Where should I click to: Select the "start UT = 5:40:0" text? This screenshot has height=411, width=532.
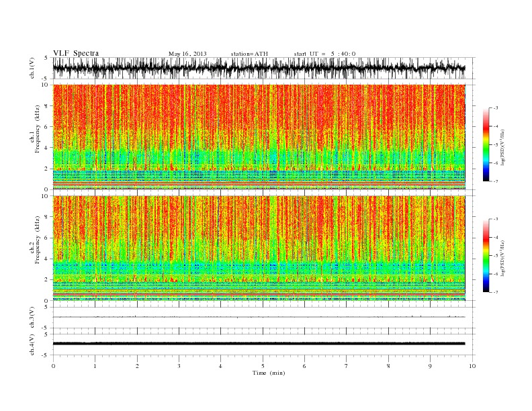click(x=324, y=54)
